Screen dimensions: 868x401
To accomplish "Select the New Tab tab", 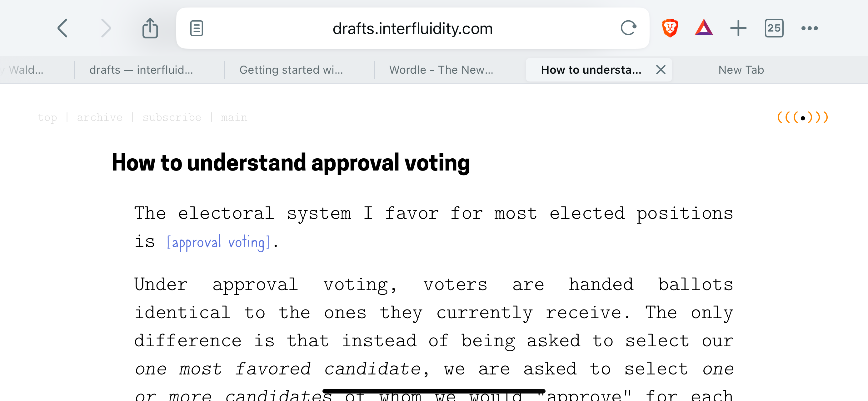I will (741, 70).
